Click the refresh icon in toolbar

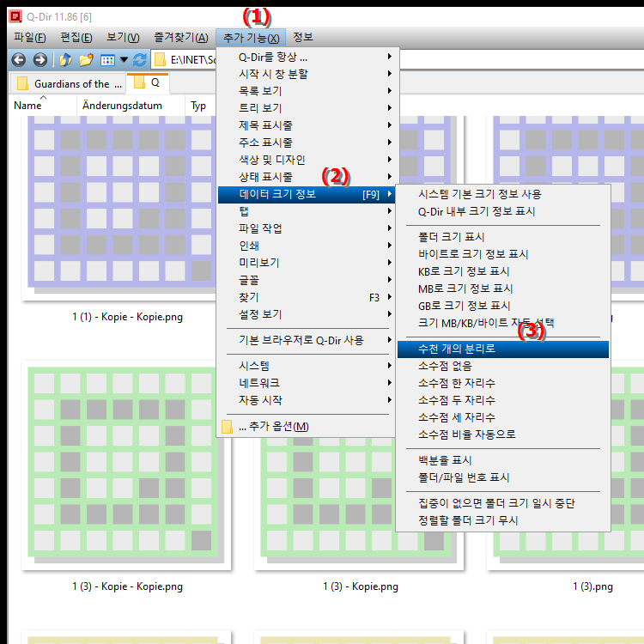[140, 60]
